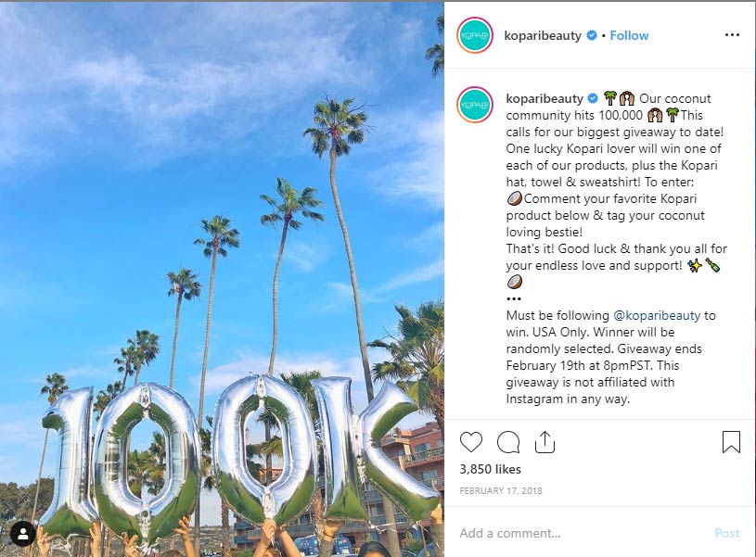Click the verified badge in the caption
756x557 pixels.
(593, 98)
